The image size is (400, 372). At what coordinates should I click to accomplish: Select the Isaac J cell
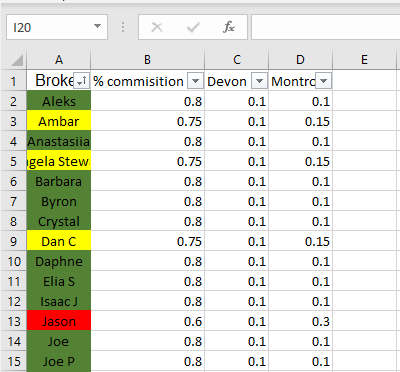(59, 301)
